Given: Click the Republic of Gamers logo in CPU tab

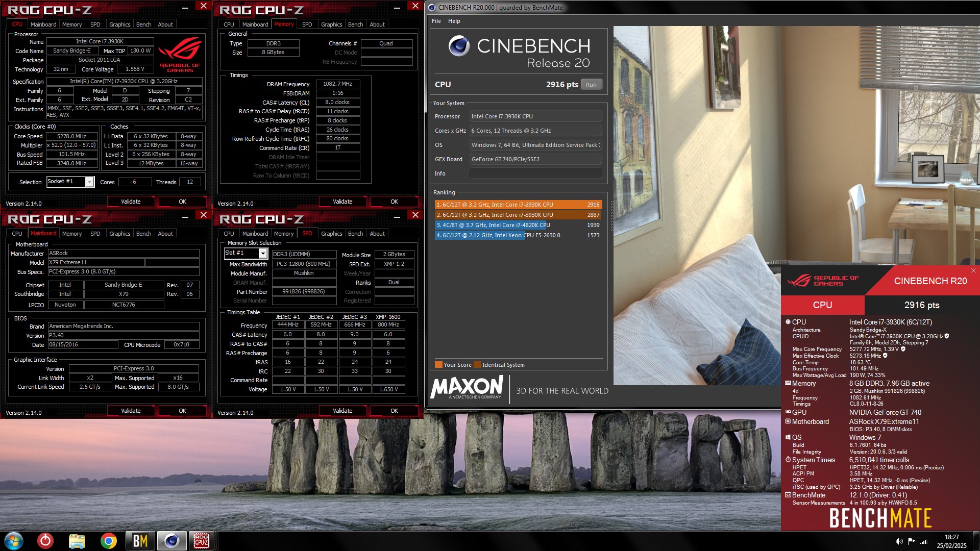Looking at the screenshot, I should pos(180,54).
